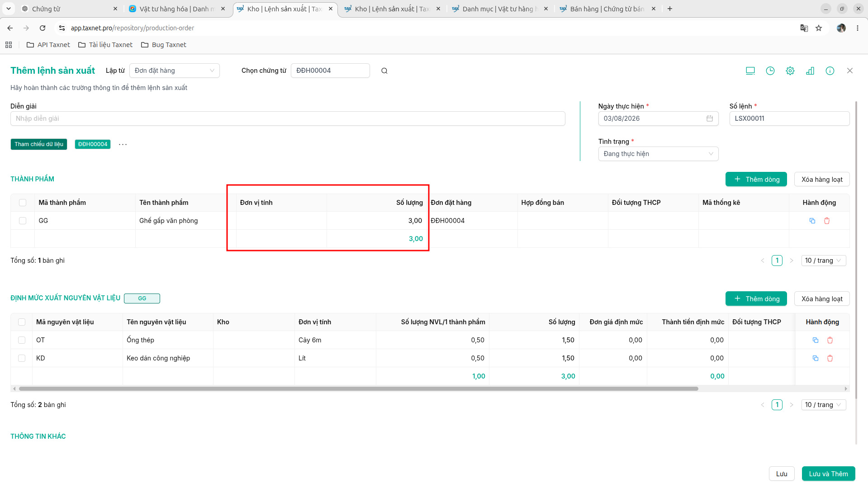Screen dimensions: 868x488
Task: Open the Tình trạng Đang thực hiện dropdown
Action: [658, 154]
